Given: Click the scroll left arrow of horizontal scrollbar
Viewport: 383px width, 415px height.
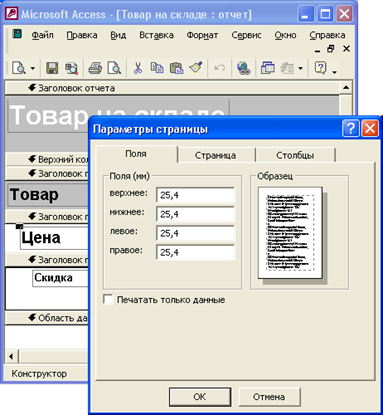Looking at the screenshot, I should click(x=11, y=356).
